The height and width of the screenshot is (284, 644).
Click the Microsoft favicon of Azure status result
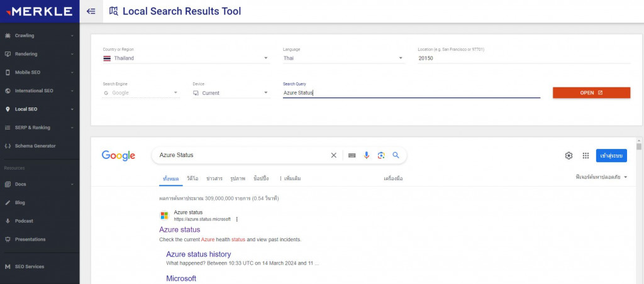[x=164, y=216]
